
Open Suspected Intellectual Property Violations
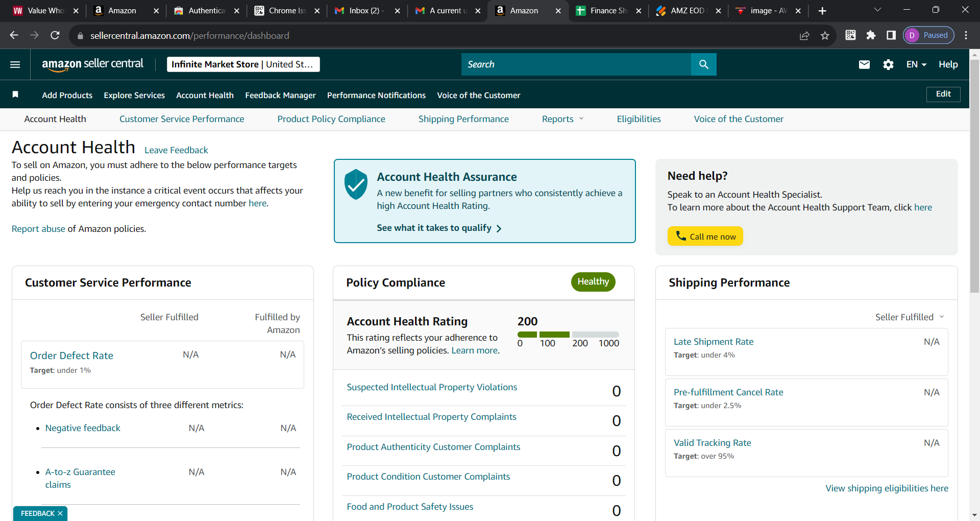click(x=432, y=387)
